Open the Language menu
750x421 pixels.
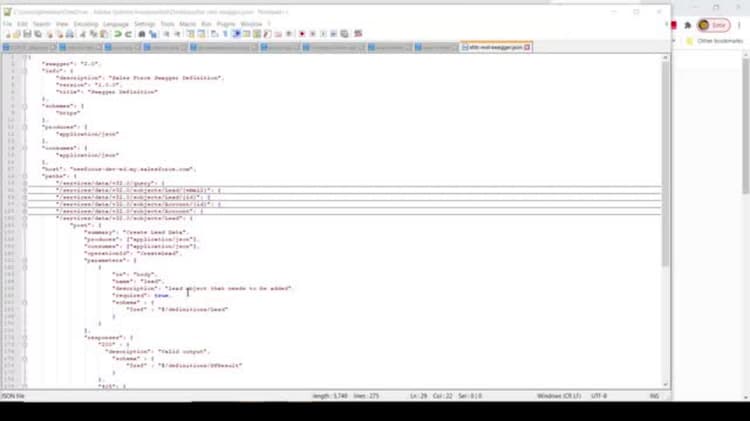coord(116,24)
